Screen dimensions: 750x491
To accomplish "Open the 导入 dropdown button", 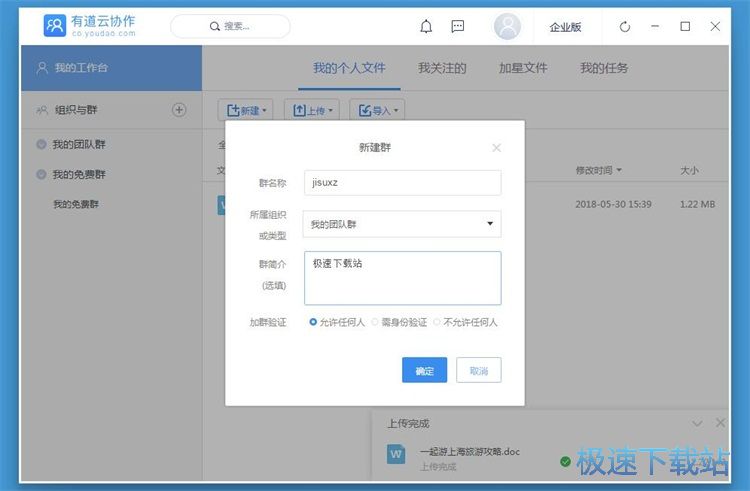I will point(377,110).
